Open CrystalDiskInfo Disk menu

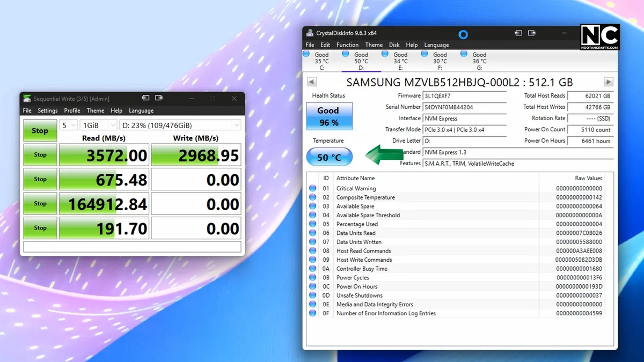[x=394, y=45]
